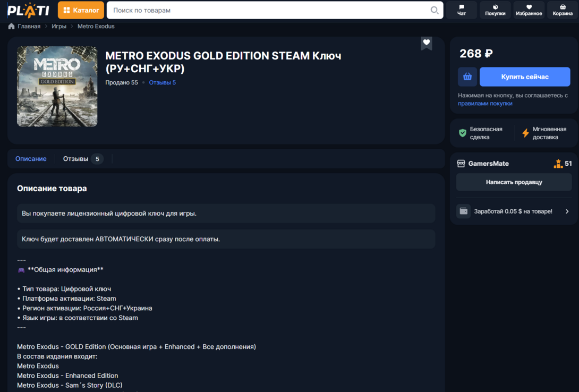This screenshot has height=392, width=579.
Task: Click the PLATI logo
Action: [29, 10]
